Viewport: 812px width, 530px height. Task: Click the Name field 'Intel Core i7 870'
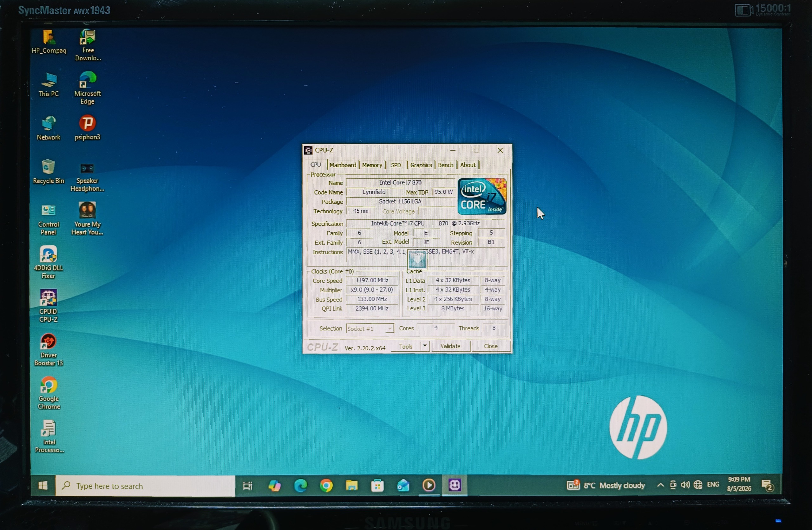tap(400, 182)
